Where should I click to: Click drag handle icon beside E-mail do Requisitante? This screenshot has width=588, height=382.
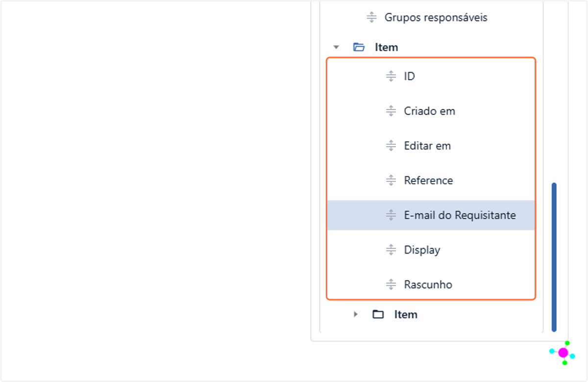[x=391, y=215]
